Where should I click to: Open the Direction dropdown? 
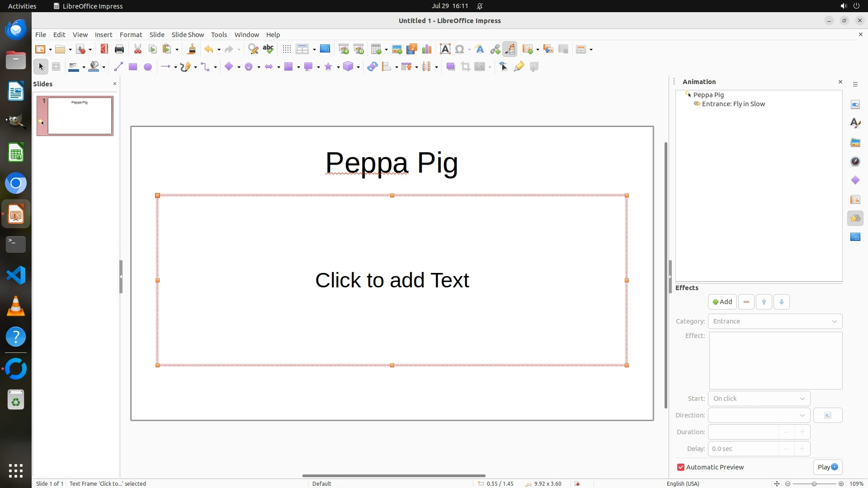(x=759, y=415)
